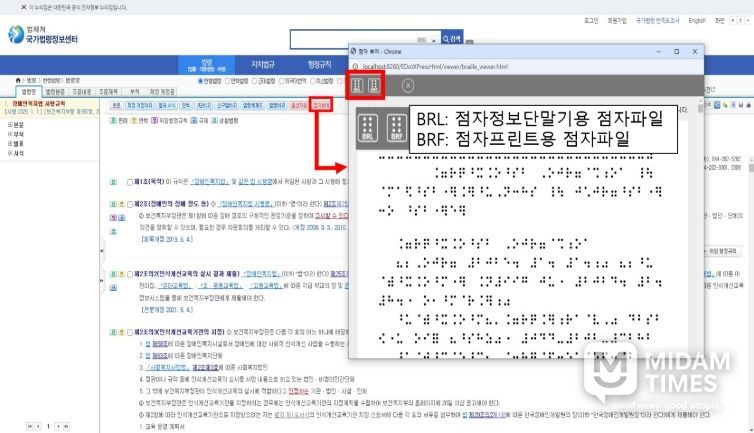Click the 국가법령정보센터 logo
This screenshot has height=433, width=754.
coord(43,35)
